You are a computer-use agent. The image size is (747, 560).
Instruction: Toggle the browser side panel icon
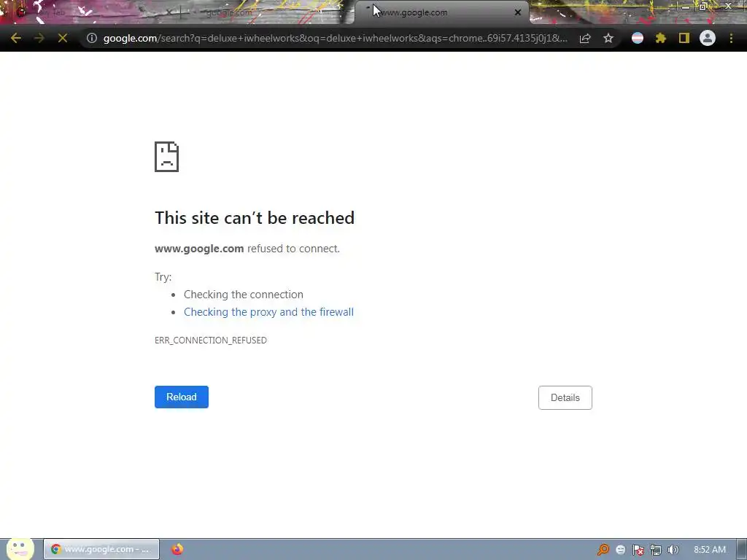(x=684, y=38)
